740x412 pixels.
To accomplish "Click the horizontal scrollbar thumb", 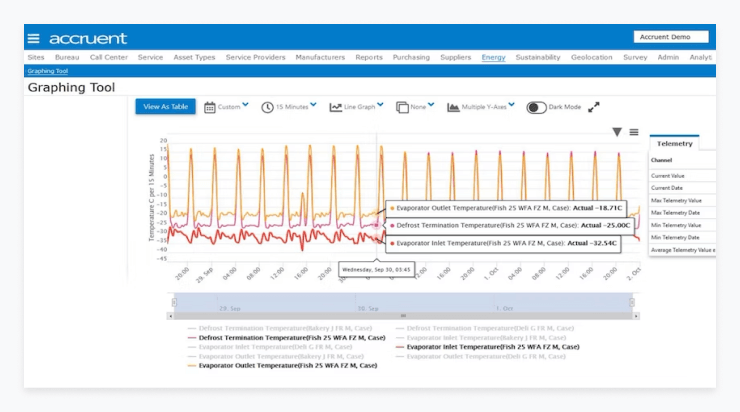I will [x=403, y=316].
